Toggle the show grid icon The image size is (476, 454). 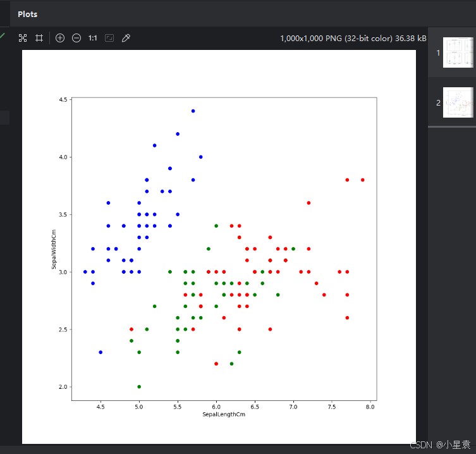[39, 38]
